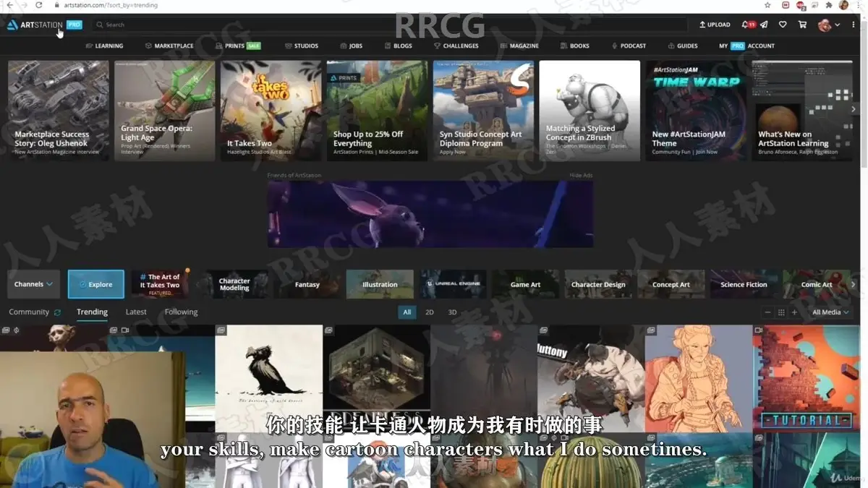Open The Art of It Takes Two channel

[x=160, y=284]
